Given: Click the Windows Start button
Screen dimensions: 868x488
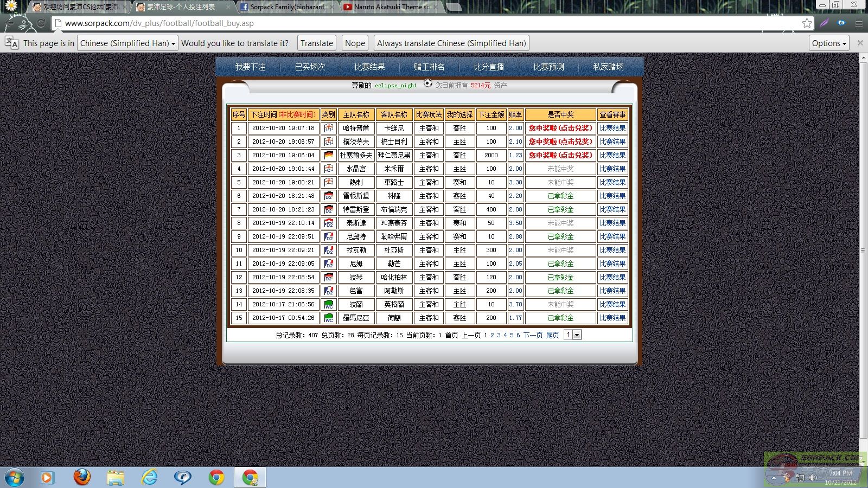Looking at the screenshot, I should (x=15, y=477).
